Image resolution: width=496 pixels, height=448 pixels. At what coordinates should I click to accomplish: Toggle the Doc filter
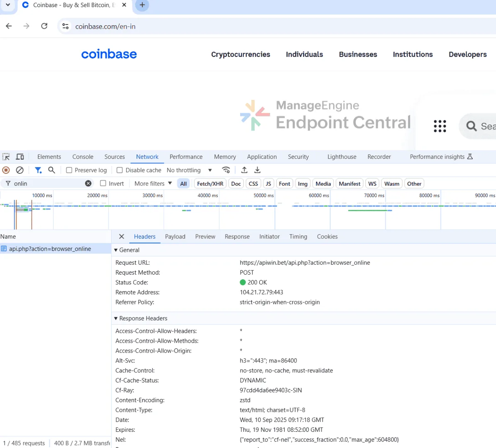(x=236, y=184)
